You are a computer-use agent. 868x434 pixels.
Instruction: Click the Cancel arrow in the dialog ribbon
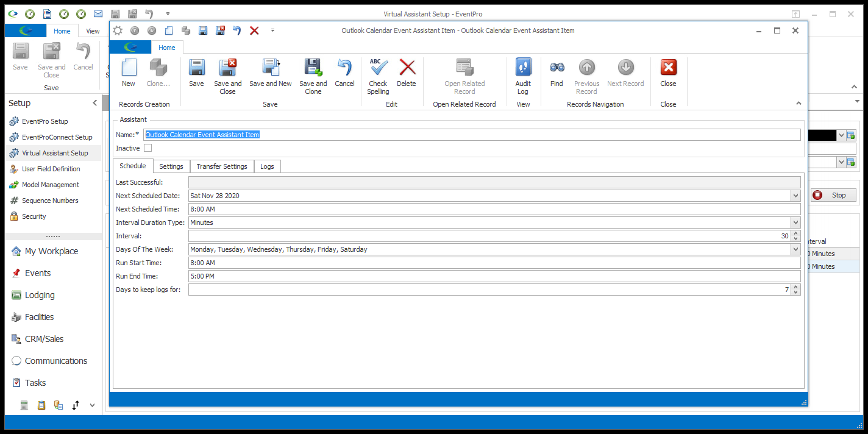click(344, 73)
